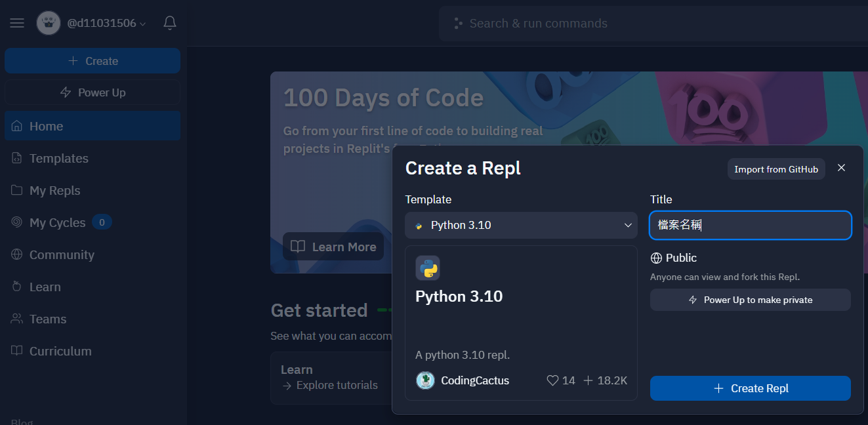
Task: Open My Cycles in the sidebar
Action: coord(93,222)
